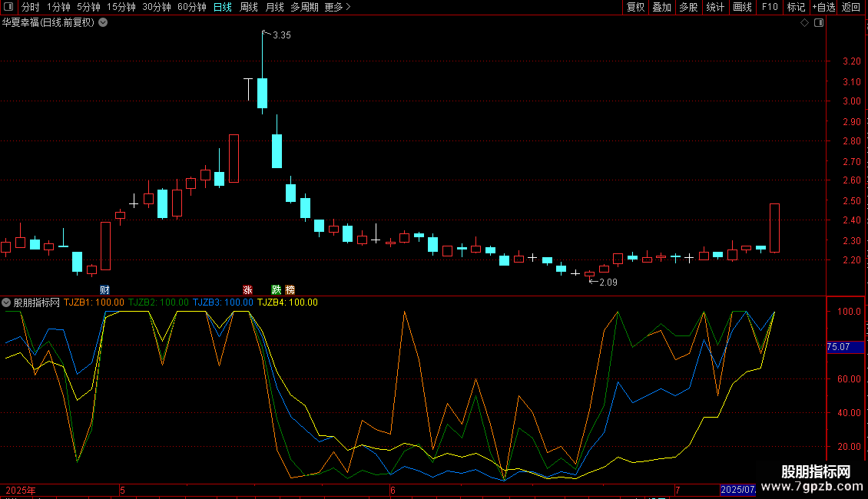Image resolution: width=868 pixels, height=499 pixels.
Task: Toggle the right sidebar panel icon
Action: (x=818, y=23)
